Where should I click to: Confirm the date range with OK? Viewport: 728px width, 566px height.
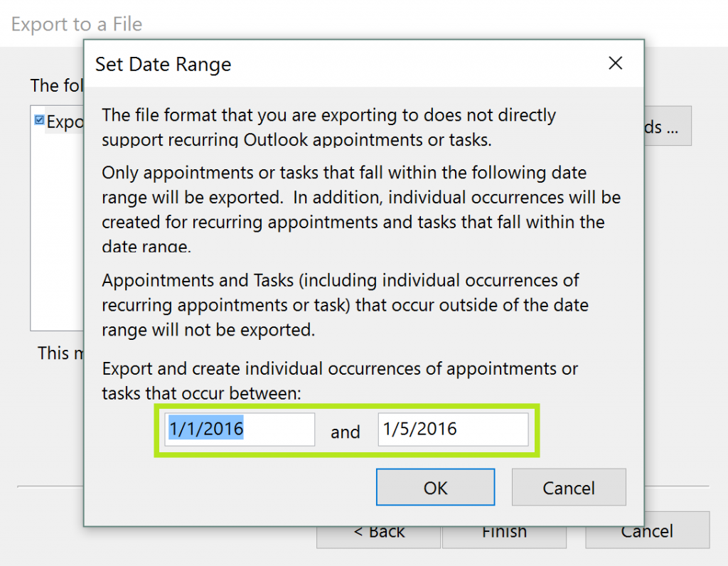(x=435, y=488)
